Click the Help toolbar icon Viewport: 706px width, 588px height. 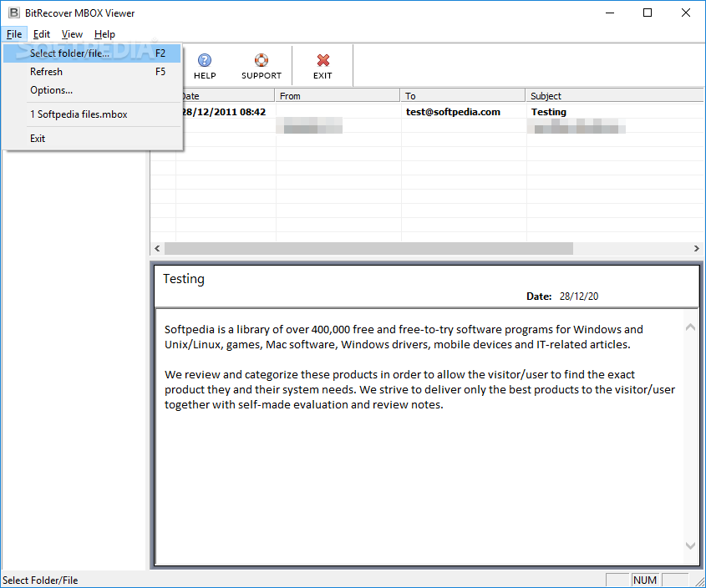[205, 66]
